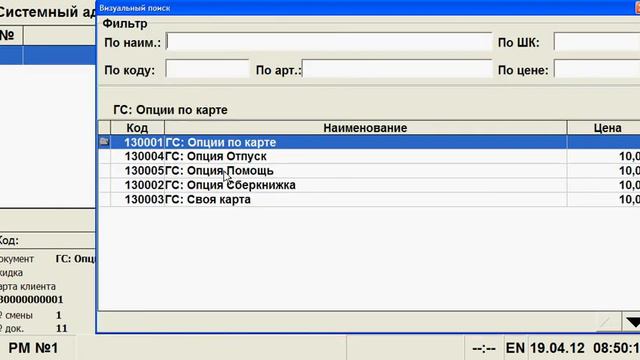This screenshot has width=640, height=360.
Task: Click the price in the Своя карта row
Action: coord(629,199)
